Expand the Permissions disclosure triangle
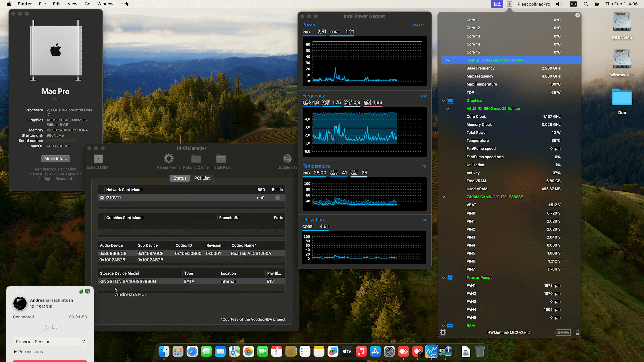This screenshot has height=362, width=644. pos(15,352)
